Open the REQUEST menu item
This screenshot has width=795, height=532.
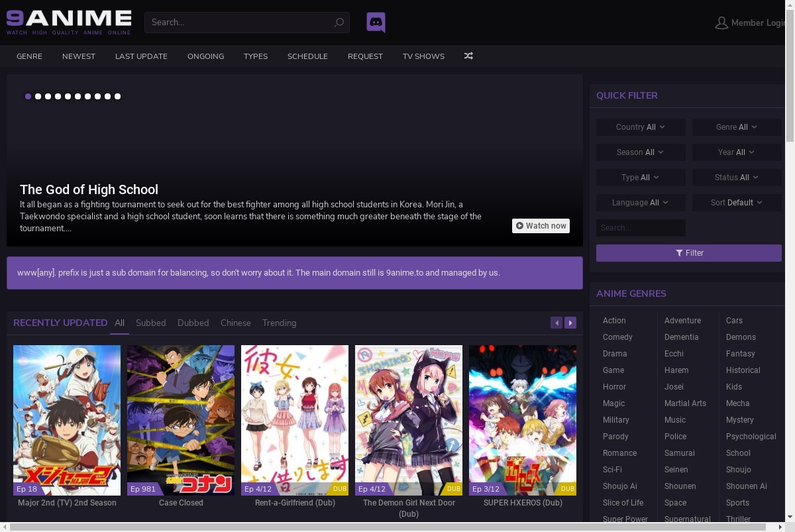coord(365,56)
